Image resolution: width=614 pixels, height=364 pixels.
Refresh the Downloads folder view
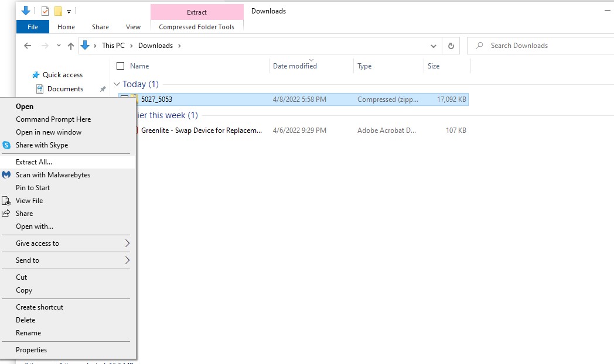point(451,46)
